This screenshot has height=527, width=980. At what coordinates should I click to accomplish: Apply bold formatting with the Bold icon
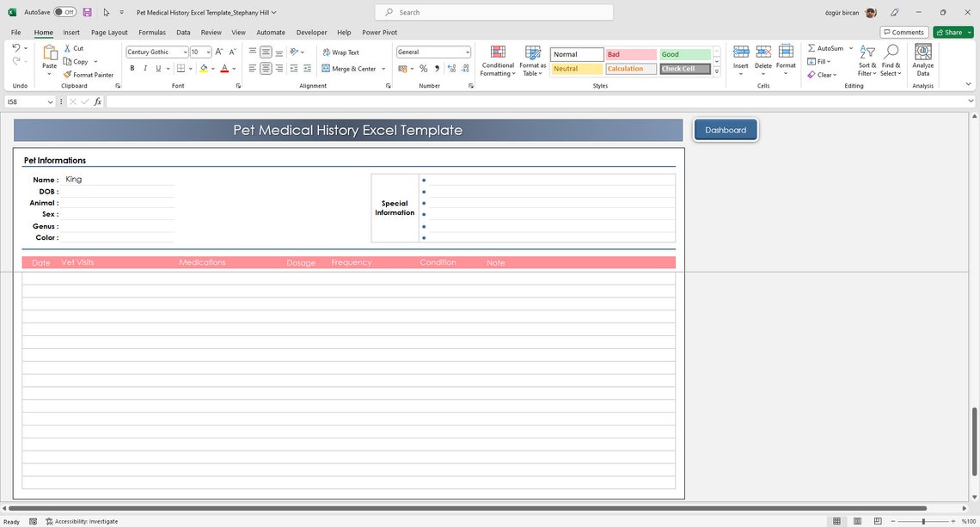pos(132,68)
